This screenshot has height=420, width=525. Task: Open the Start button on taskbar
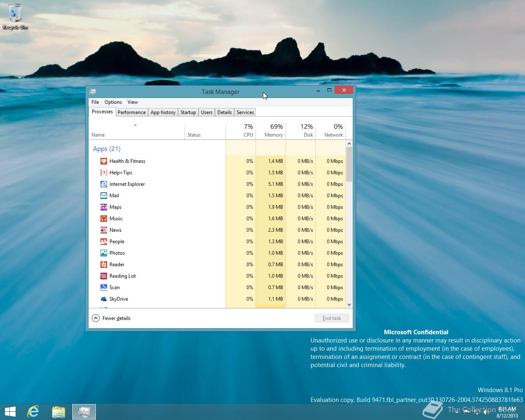pyautogui.click(x=10, y=411)
